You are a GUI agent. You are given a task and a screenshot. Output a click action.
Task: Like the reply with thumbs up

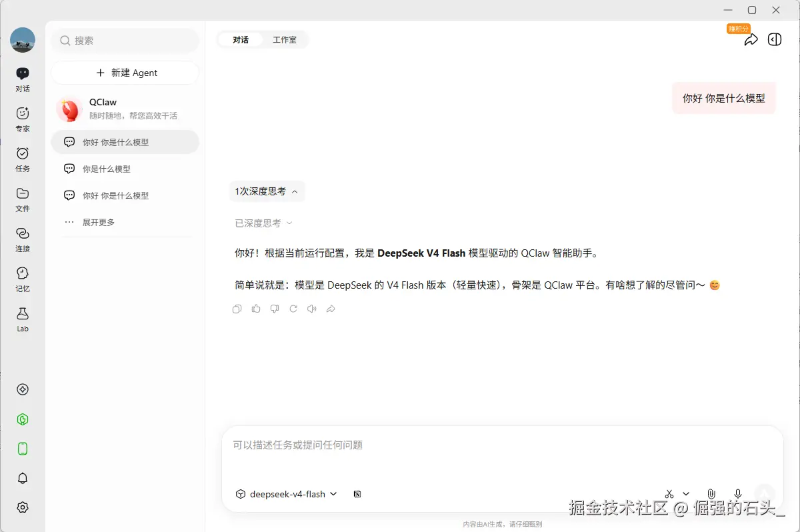click(256, 309)
